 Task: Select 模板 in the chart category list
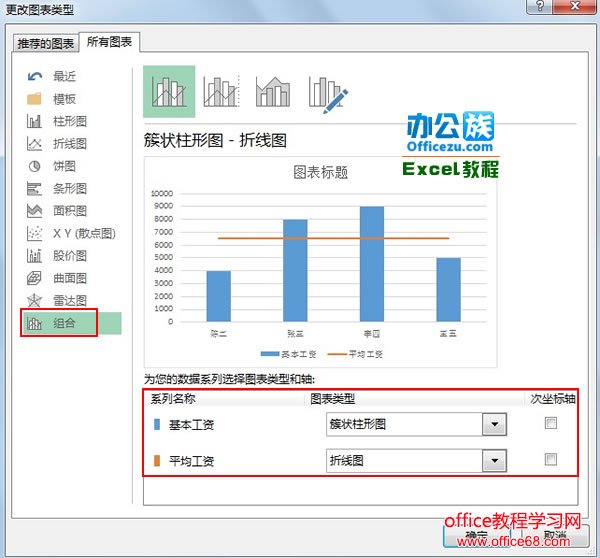[x=64, y=99]
